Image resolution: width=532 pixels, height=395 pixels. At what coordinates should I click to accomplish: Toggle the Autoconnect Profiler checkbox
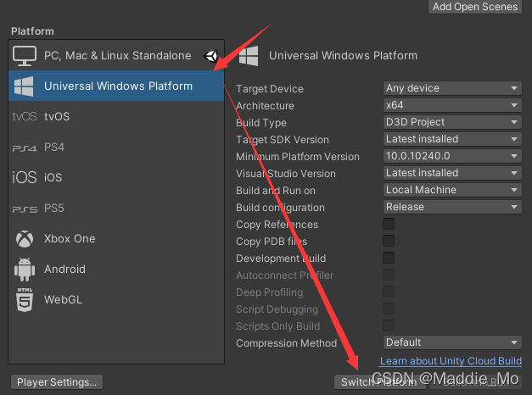tap(389, 275)
